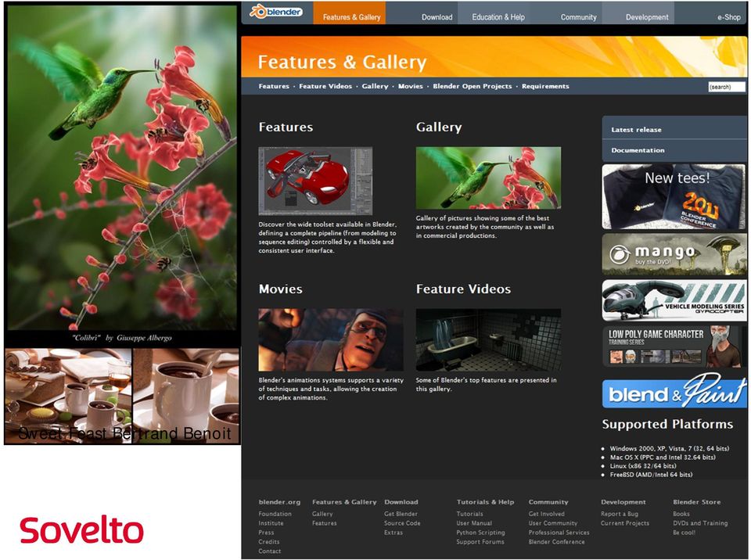Click the Movies section heading
The height and width of the screenshot is (560, 751).
point(281,289)
